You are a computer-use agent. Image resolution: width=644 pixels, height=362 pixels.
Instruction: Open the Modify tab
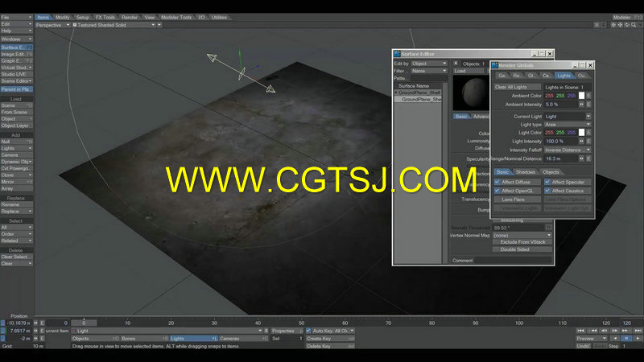coord(62,17)
